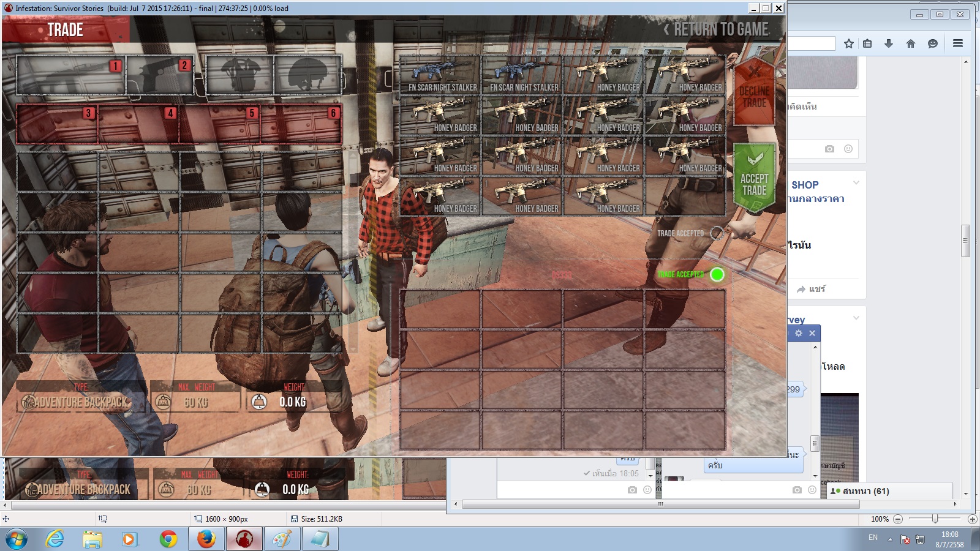This screenshot has width=980, height=551.
Task: Open the Firefox hamburger menu
Action: (x=958, y=43)
